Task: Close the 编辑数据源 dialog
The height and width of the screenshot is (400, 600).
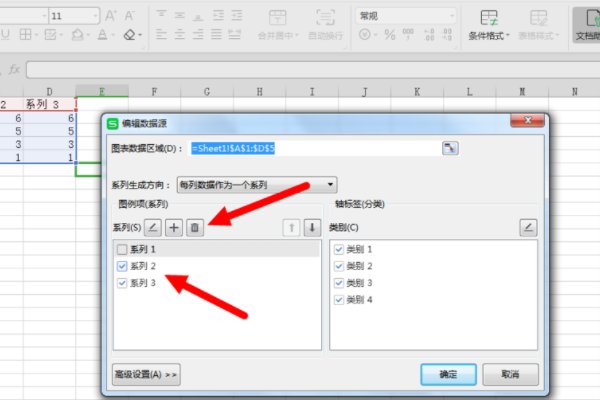Action: 528,121
